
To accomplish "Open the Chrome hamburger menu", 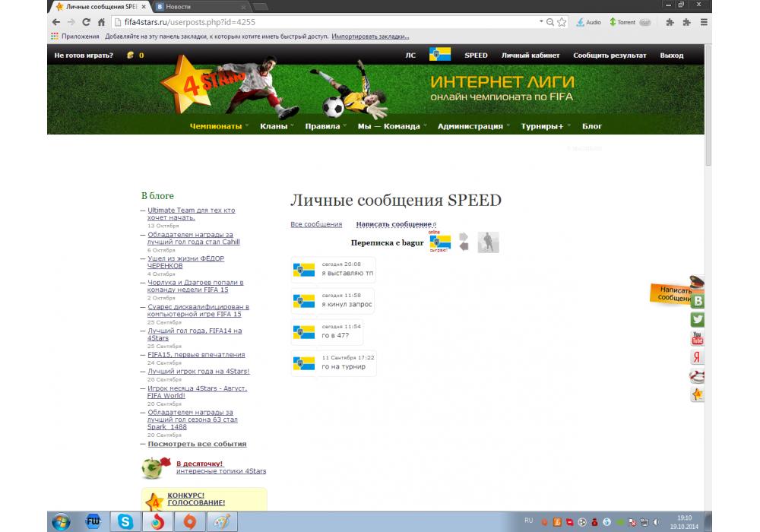I will [x=705, y=22].
